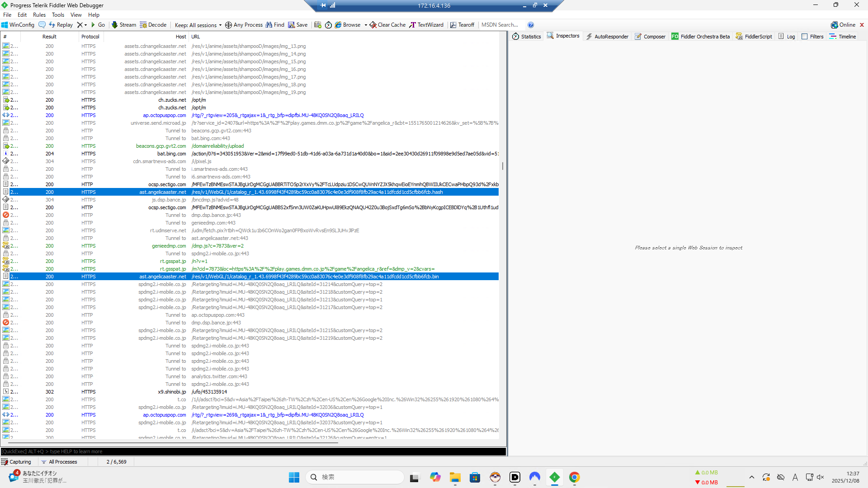Click the Tearoff button
Viewport: 868px width, 488px height.
coord(462,25)
